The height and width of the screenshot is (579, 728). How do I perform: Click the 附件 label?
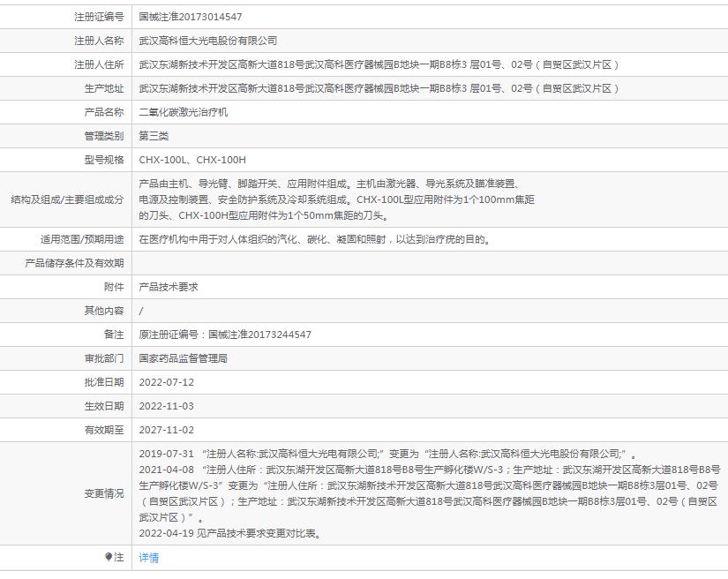pos(114,287)
